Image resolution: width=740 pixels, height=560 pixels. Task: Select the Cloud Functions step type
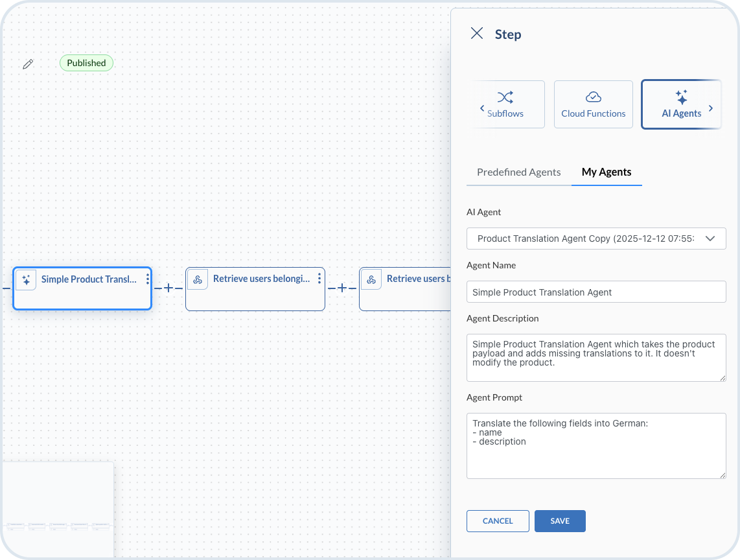coord(593,104)
